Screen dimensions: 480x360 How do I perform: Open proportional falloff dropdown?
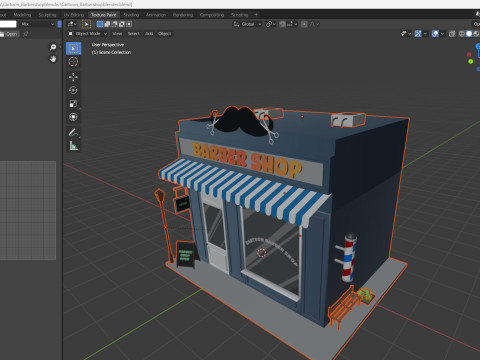[314, 24]
